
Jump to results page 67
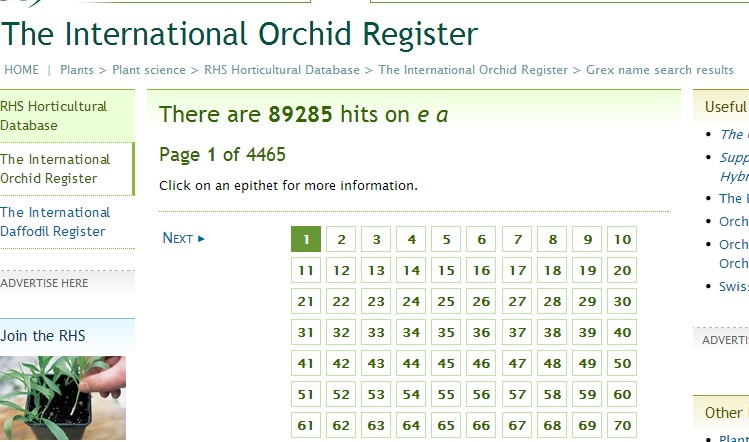click(x=517, y=425)
